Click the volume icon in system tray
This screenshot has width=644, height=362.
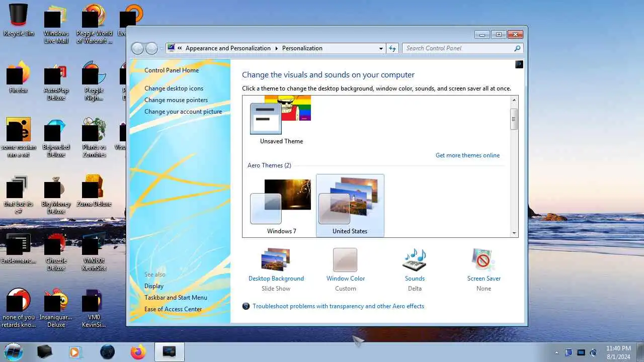coord(594,352)
